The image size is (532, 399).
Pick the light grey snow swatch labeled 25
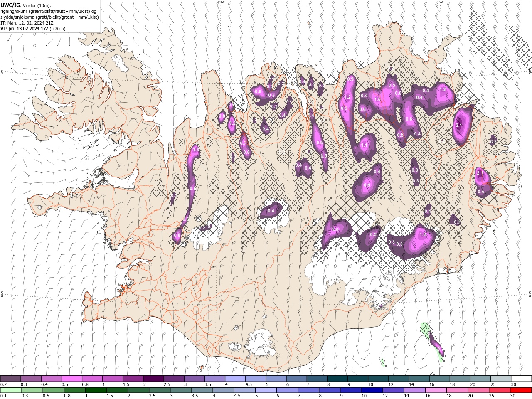pyautogui.click(x=501, y=379)
